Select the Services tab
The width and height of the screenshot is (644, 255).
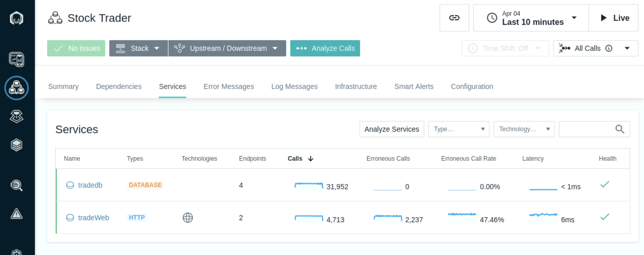[172, 86]
